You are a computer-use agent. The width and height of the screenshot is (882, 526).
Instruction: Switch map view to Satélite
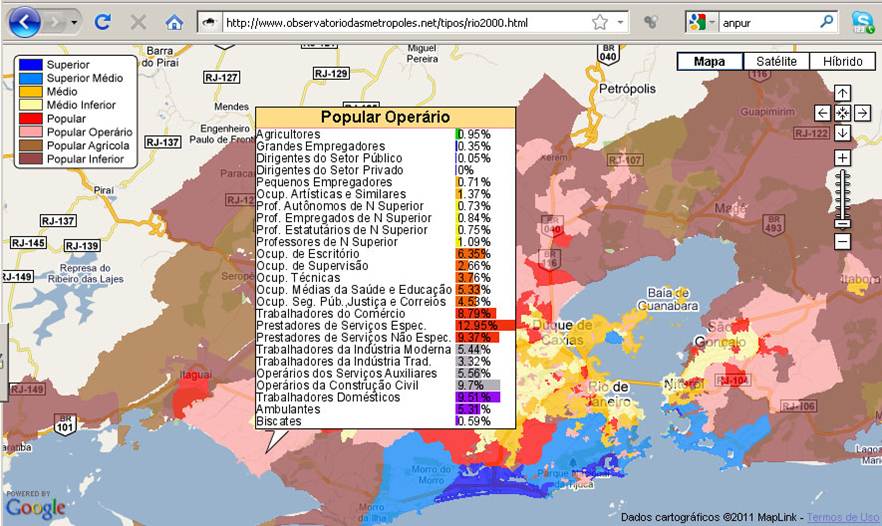776,61
